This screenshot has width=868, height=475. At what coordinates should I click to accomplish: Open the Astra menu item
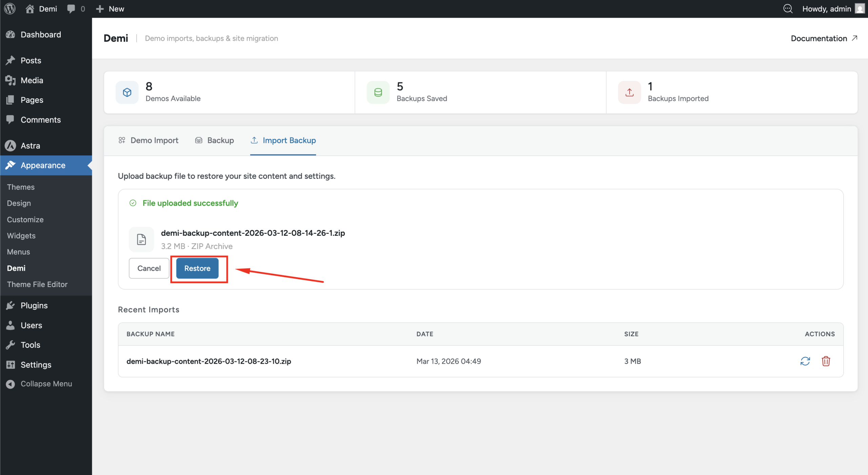pos(30,146)
